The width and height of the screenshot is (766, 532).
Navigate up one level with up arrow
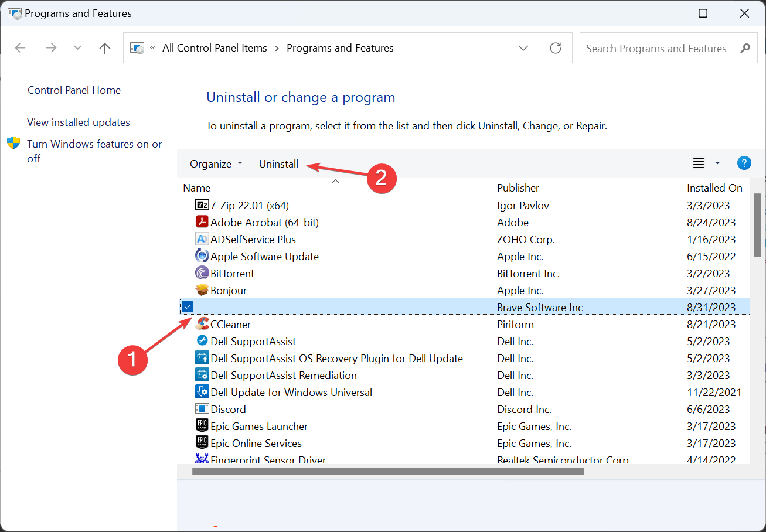[x=105, y=48]
